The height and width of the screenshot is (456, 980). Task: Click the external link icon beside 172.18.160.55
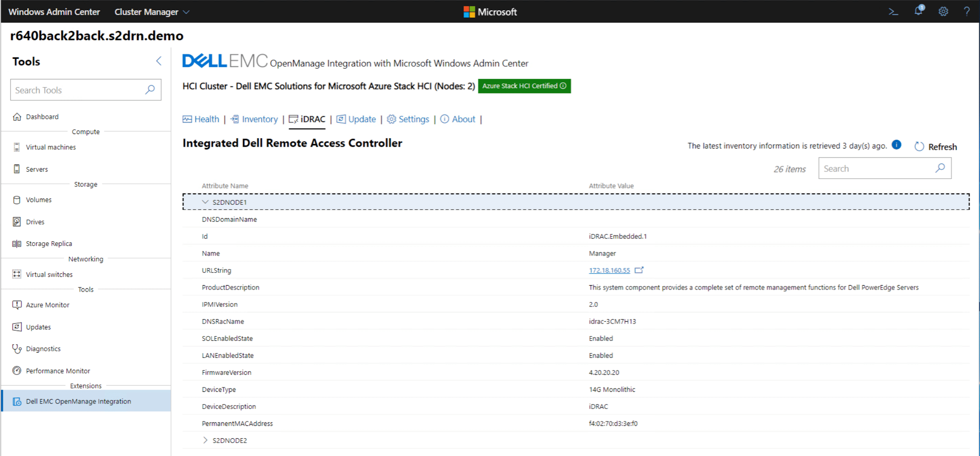coord(639,270)
